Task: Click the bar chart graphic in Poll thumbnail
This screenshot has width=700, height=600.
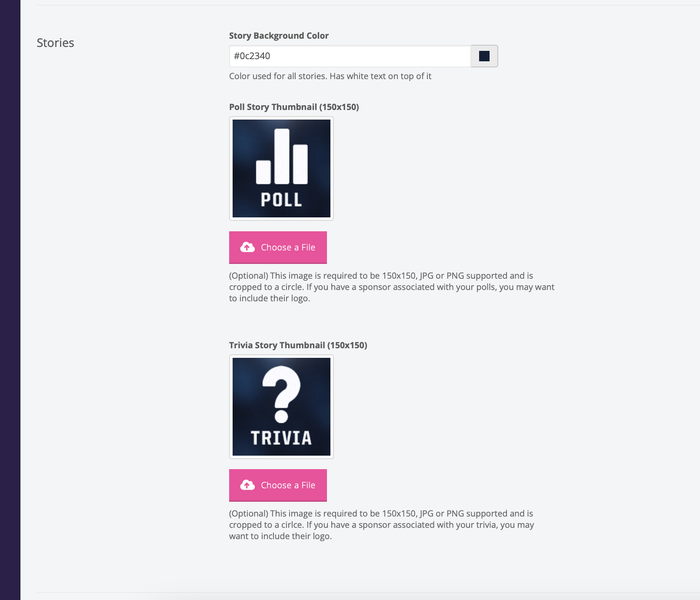Action: click(282, 157)
